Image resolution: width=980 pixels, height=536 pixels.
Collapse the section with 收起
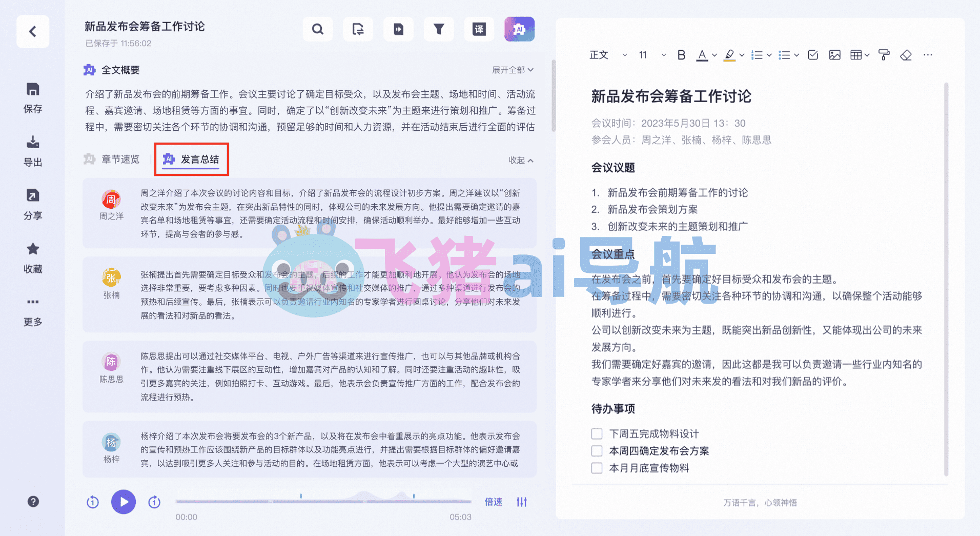click(521, 160)
